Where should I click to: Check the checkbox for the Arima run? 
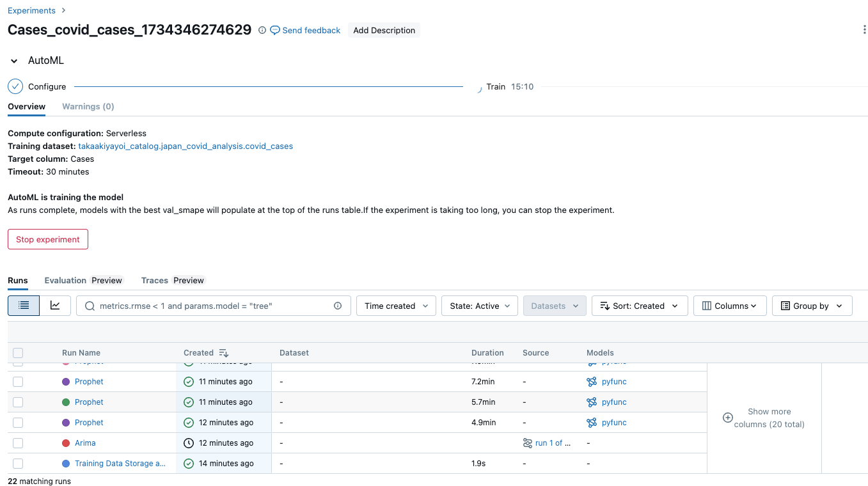point(18,443)
